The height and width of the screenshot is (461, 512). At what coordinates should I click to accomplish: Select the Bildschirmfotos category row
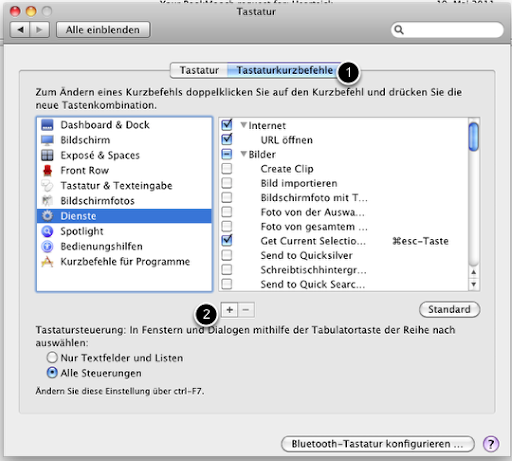124,201
